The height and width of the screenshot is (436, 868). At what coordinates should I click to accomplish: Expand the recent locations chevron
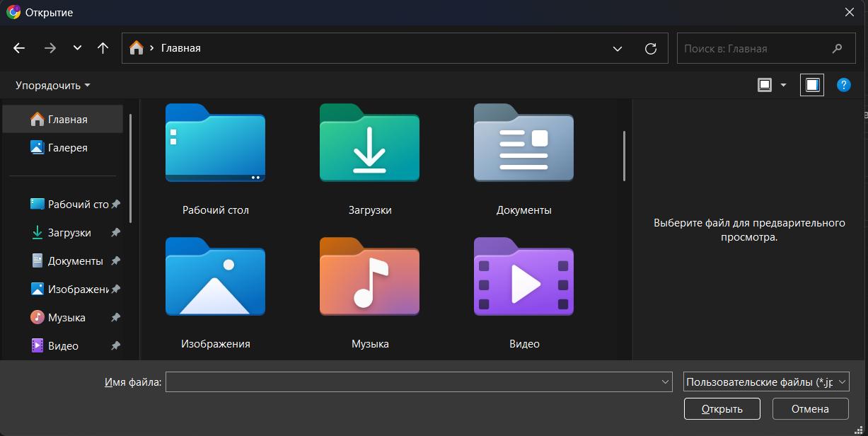[x=77, y=48]
